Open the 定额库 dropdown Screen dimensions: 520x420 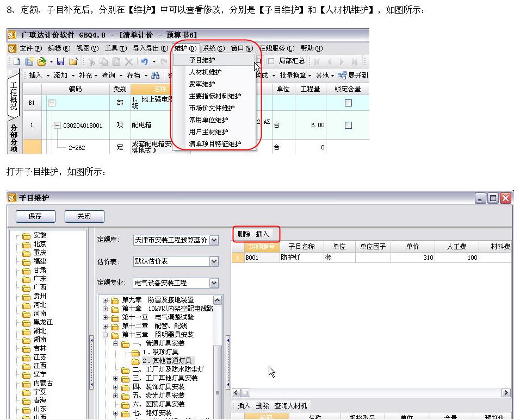(214, 240)
